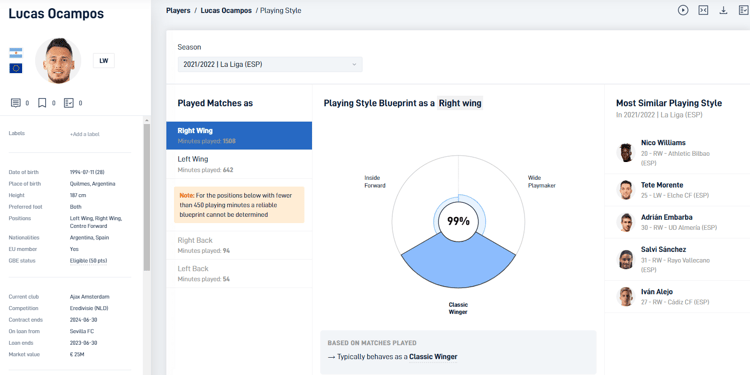This screenshot has width=750, height=375.
Task: Click Adrián Embarba avatar image
Action: click(x=626, y=222)
